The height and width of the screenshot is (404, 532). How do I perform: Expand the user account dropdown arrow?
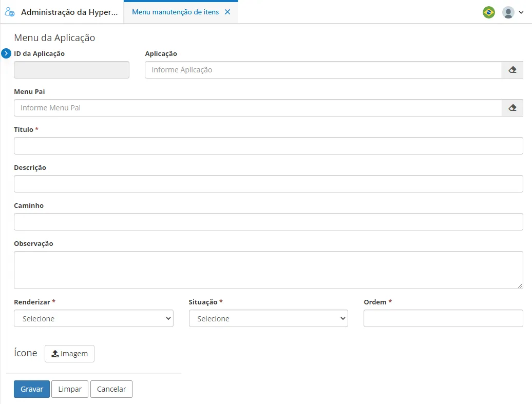tap(521, 12)
